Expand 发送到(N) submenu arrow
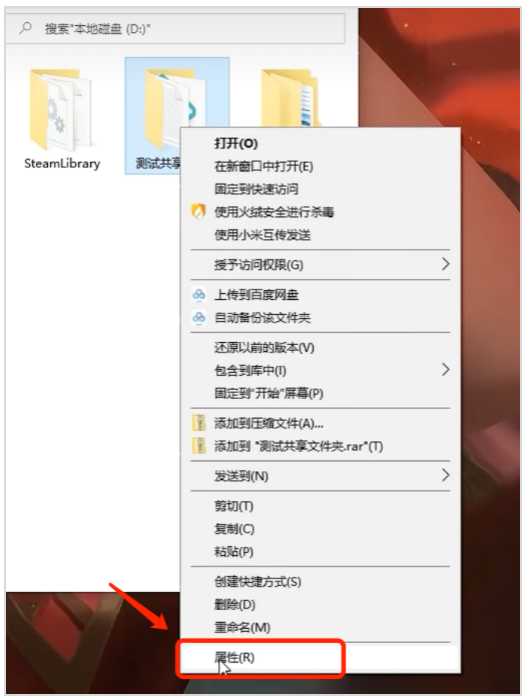 (x=445, y=475)
